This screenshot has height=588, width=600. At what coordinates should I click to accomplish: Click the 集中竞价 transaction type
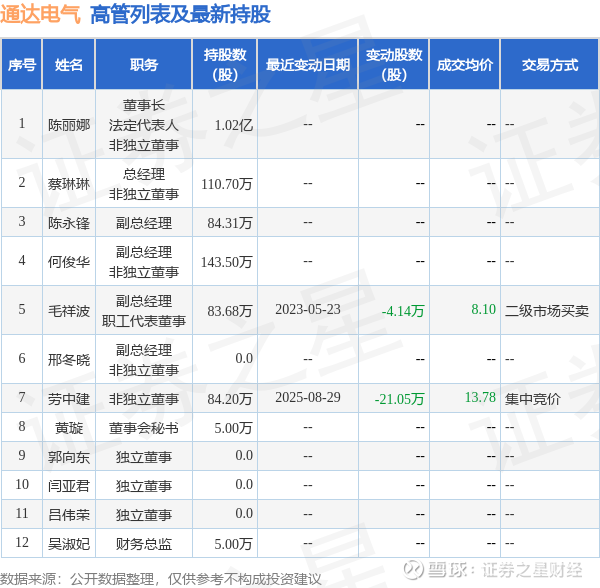pos(533,399)
